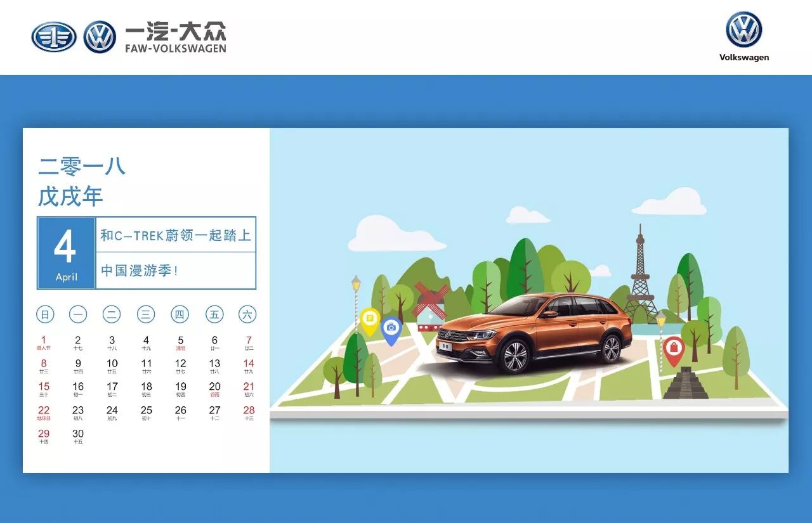Click the 戊戌年 heading
This screenshot has height=523, width=812.
click(70, 196)
